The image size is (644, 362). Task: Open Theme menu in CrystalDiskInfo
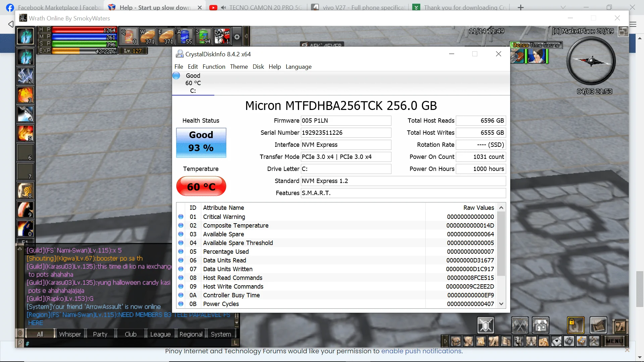[x=239, y=67]
